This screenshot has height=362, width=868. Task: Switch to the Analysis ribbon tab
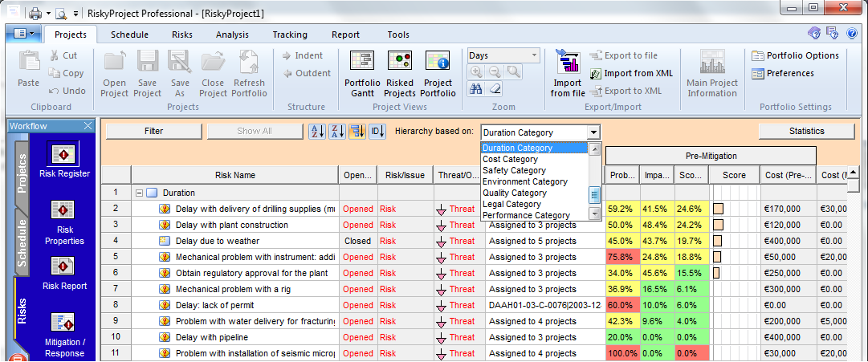233,35
